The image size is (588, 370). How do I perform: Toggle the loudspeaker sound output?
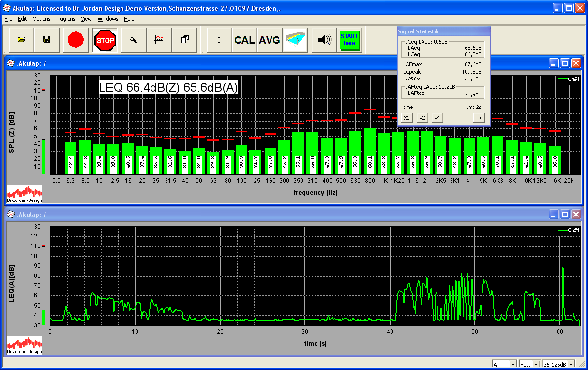click(324, 40)
